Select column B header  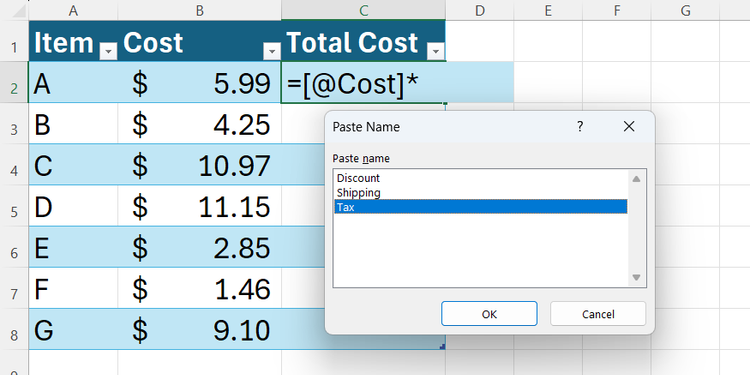(200, 11)
